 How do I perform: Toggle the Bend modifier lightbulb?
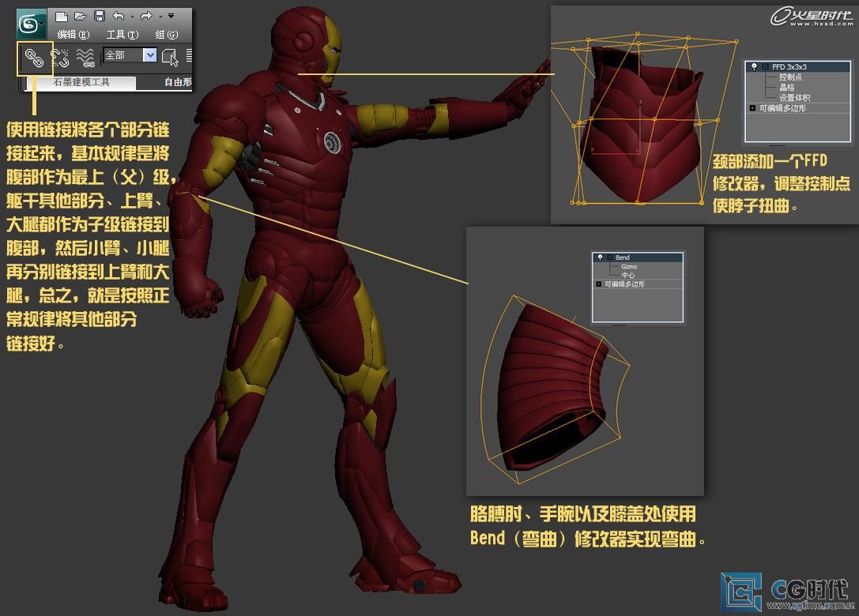tap(600, 257)
